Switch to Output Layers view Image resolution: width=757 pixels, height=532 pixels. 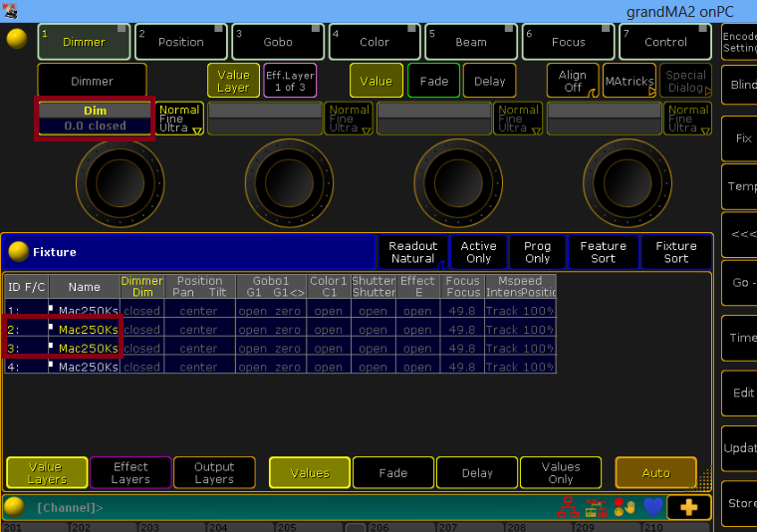(x=214, y=472)
